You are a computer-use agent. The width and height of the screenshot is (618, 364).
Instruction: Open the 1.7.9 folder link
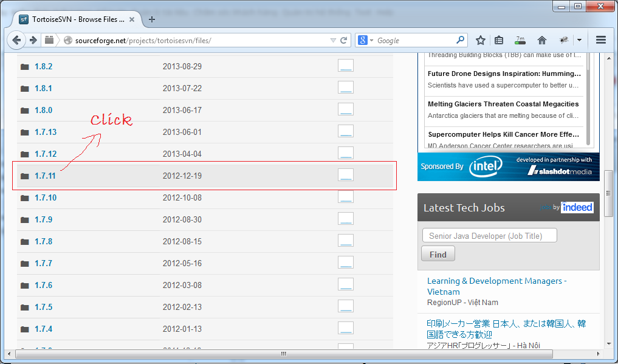click(43, 219)
